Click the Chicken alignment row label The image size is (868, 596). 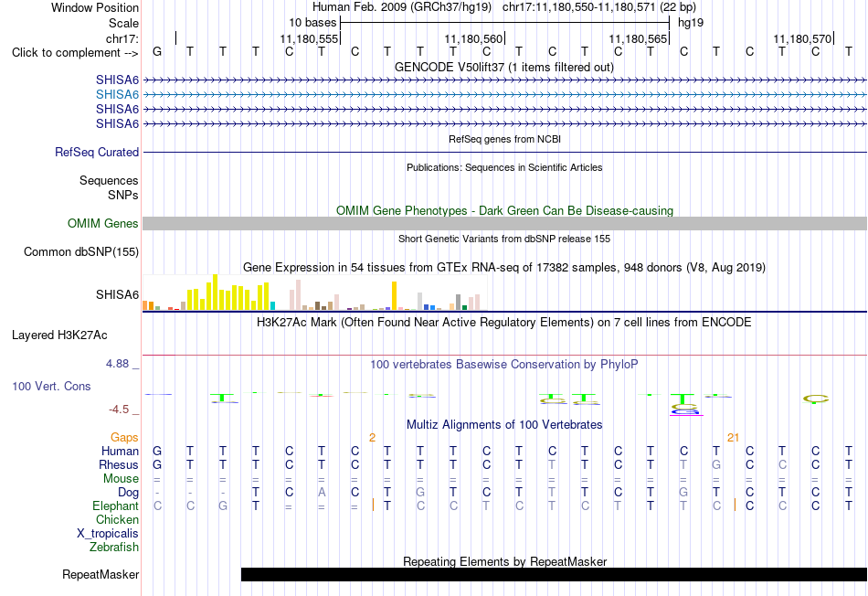117,519
